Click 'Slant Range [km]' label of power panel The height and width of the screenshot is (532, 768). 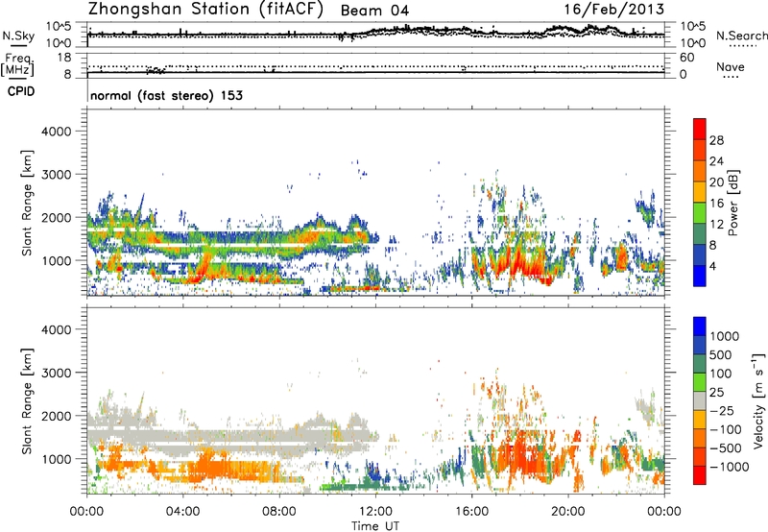pos(27,203)
